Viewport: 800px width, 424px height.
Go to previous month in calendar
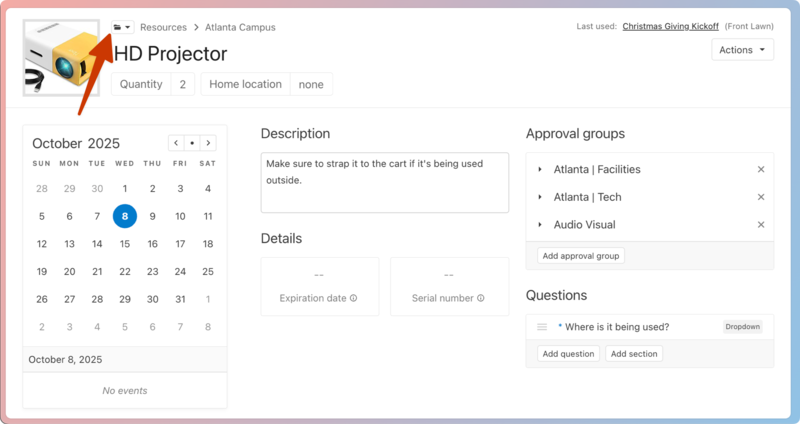pyautogui.click(x=176, y=143)
